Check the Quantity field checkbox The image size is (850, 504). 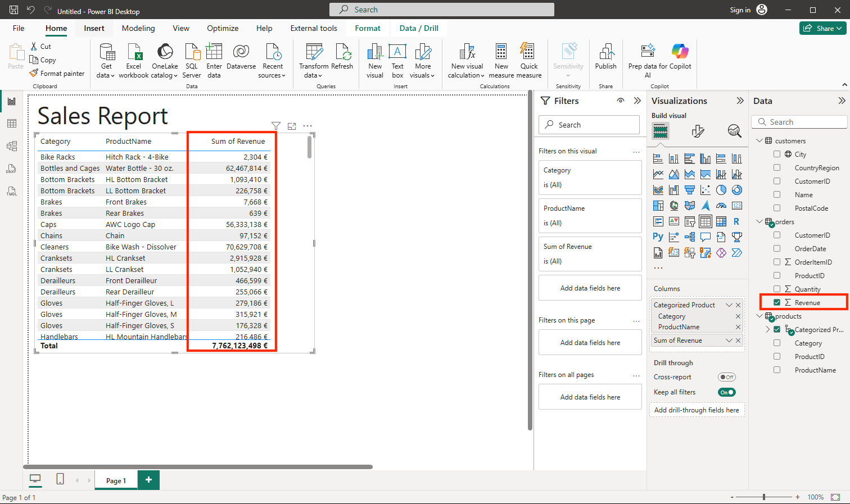(777, 289)
